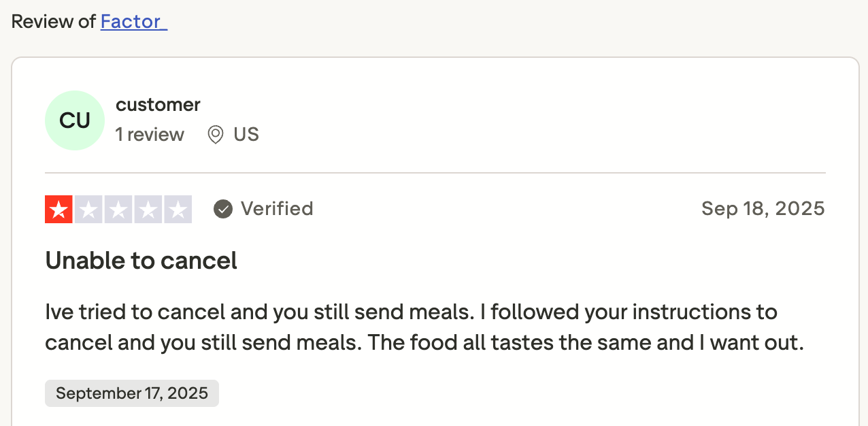
Task: Click the 'Review of' heading text
Action: pos(53,22)
